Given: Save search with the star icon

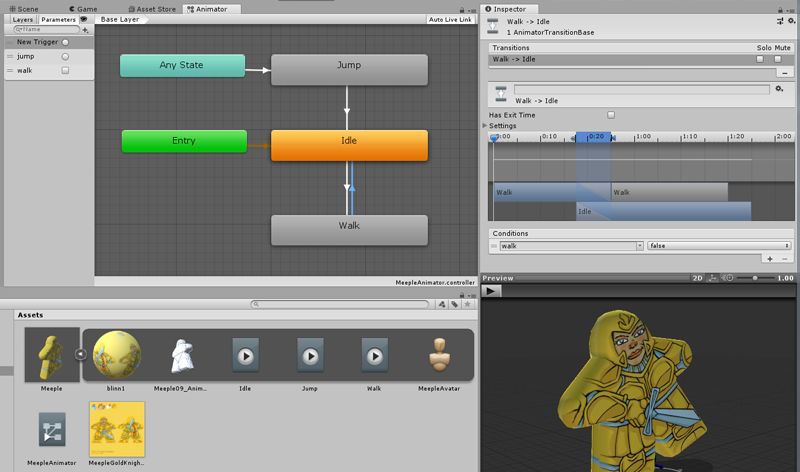Looking at the screenshot, I should [x=467, y=304].
